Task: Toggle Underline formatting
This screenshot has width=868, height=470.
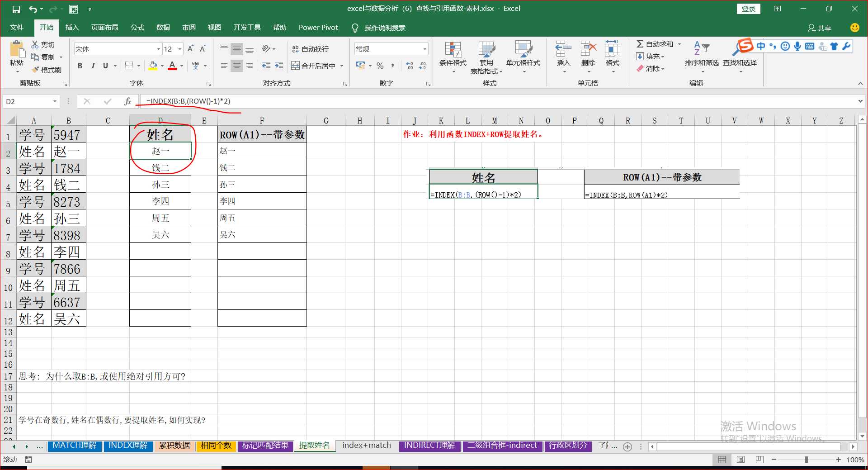Action: 105,66
